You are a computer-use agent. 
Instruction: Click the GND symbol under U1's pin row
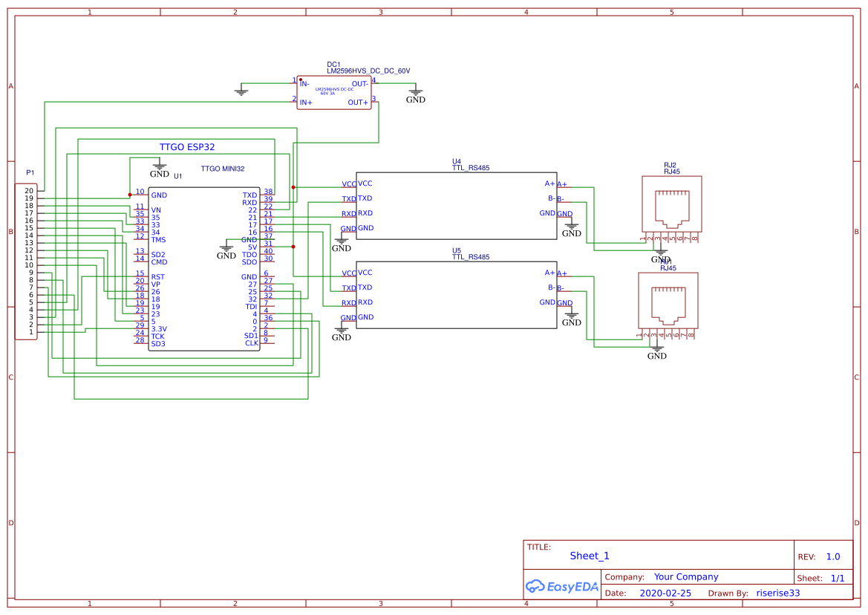(x=226, y=250)
